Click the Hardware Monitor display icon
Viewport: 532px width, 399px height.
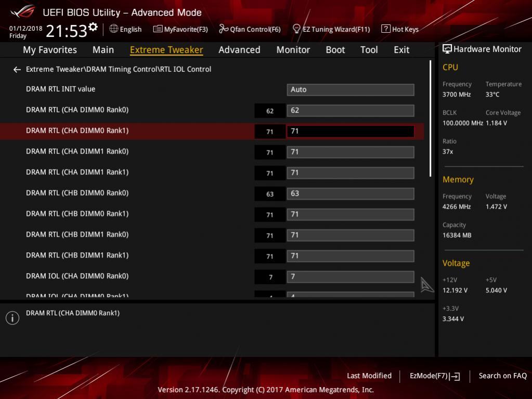click(x=447, y=49)
